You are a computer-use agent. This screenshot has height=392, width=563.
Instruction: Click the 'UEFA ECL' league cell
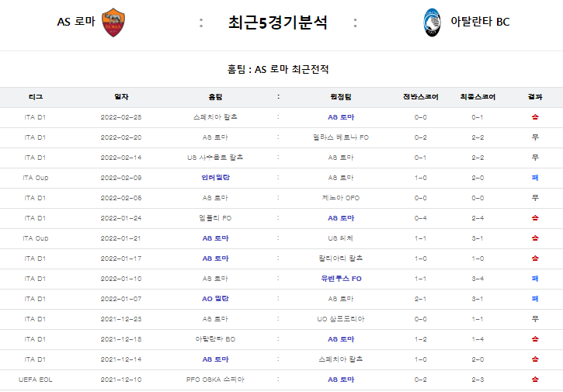pyautogui.click(x=36, y=380)
